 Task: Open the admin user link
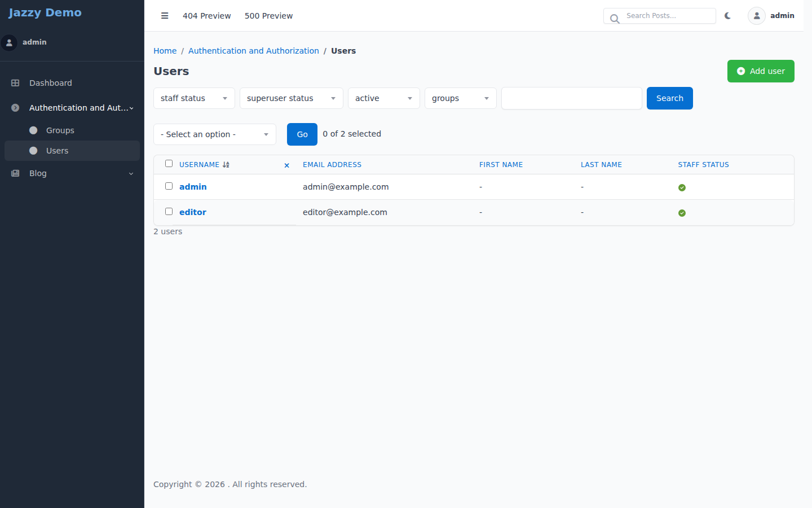[193, 187]
